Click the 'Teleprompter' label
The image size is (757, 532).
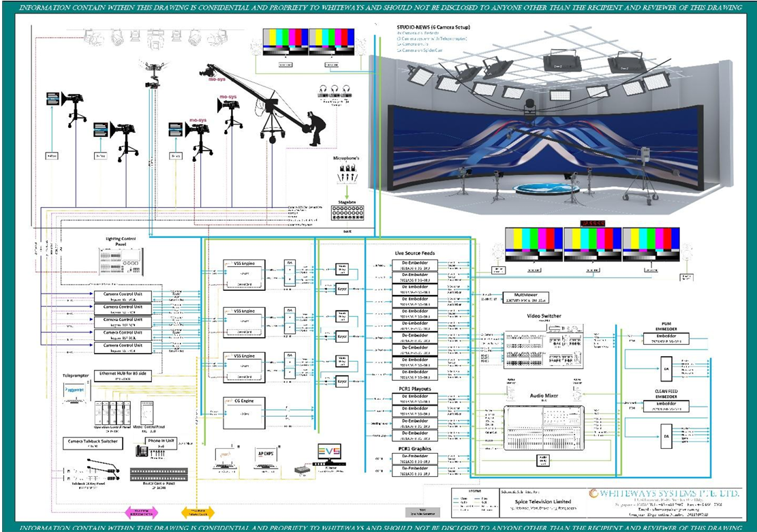(x=76, y=375)
